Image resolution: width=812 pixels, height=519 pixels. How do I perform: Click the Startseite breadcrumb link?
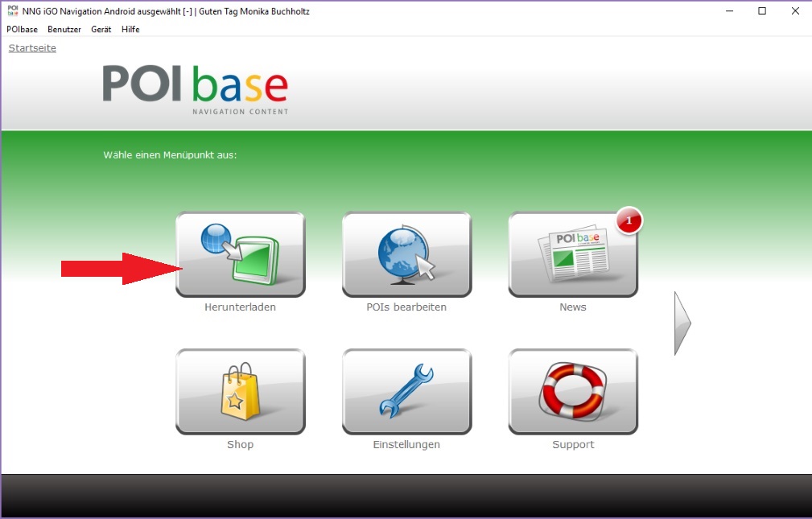click(x=32, y=48)
